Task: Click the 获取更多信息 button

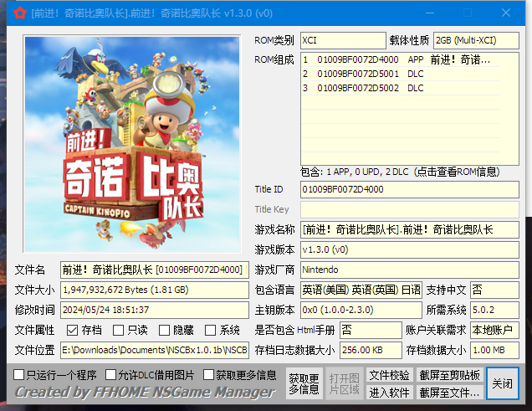Action: point(304,383)
